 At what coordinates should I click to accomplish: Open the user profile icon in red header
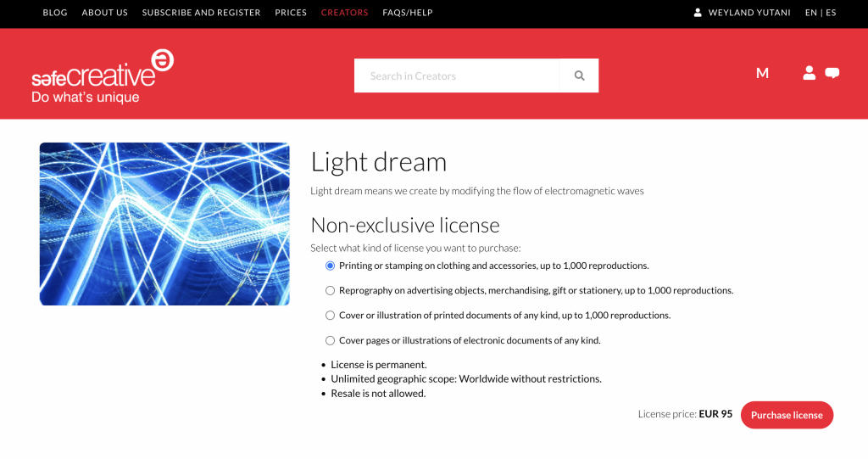(x=809, y=73)
